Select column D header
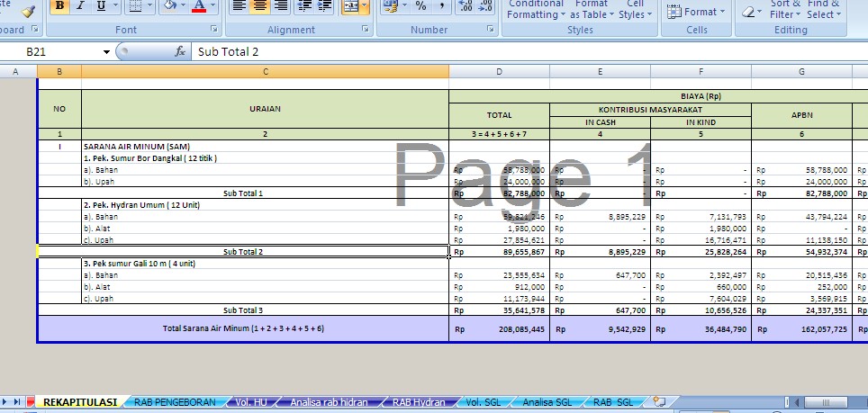The height and width of the screenshot is (413, 868). [x=500, y=71]
